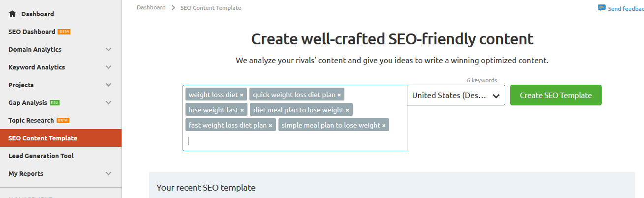
Task: Click into the keywords input field
Action: pos(295,141)
